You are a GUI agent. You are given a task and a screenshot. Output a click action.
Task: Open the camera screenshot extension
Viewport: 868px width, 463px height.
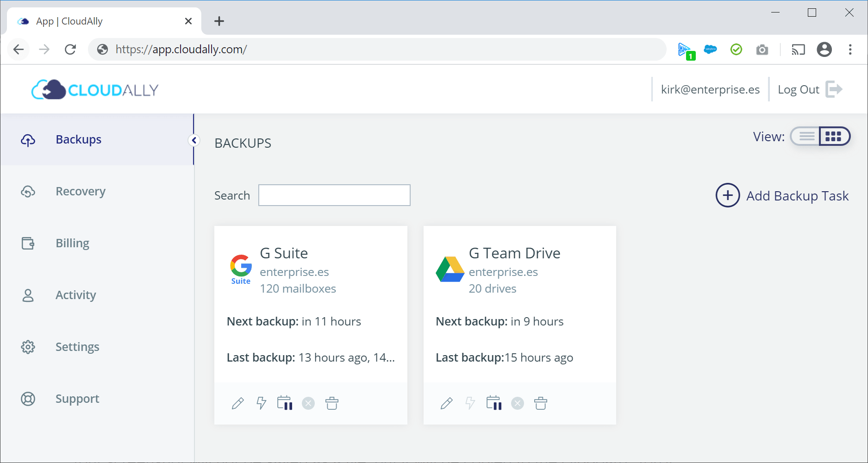(x=762, y=50)
